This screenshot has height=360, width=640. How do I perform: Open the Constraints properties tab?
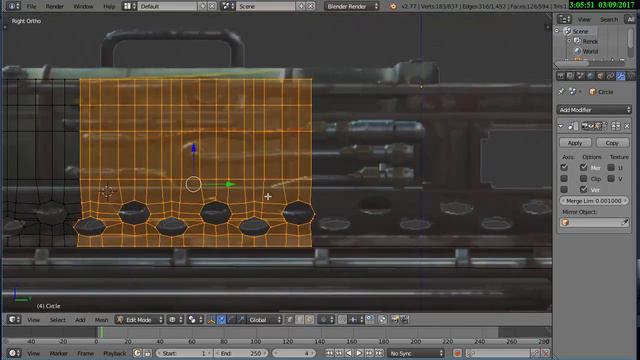pyautogui.click(x=610, y=76)
